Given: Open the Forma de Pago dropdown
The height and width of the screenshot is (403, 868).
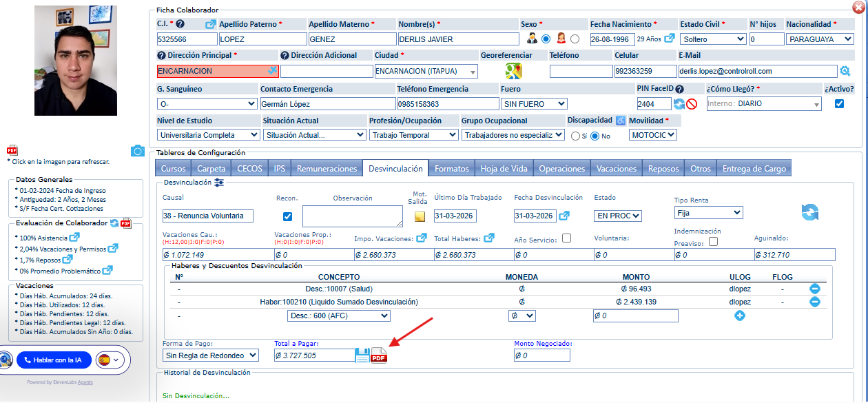Looking at the screenshot, I should [x=211, y=355].
